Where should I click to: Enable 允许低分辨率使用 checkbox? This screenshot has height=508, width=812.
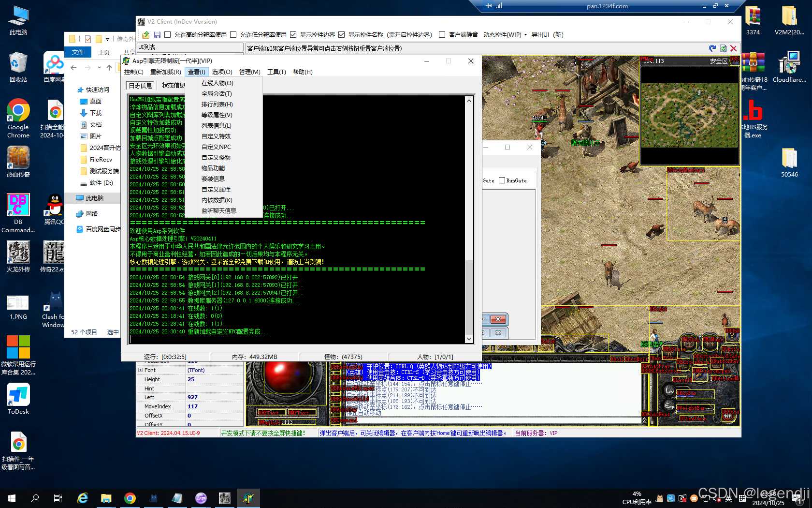(x=233, y=35)
